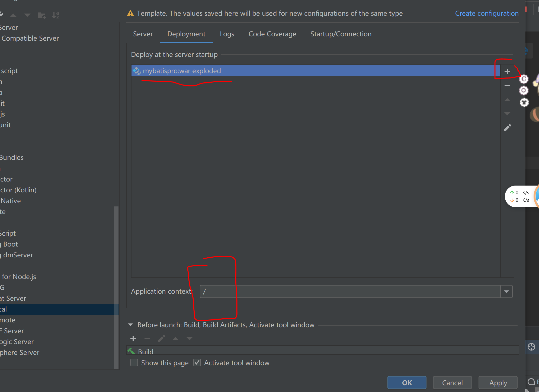Move artifact down with the arrow icon
This screenshot has height=392, width=539.
point(507,114)
